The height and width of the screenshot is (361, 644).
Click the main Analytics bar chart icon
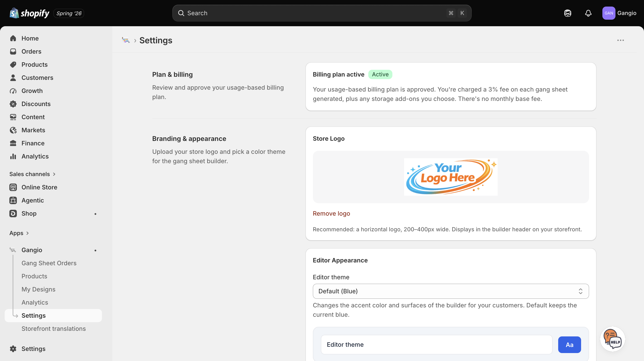point(13,156)
